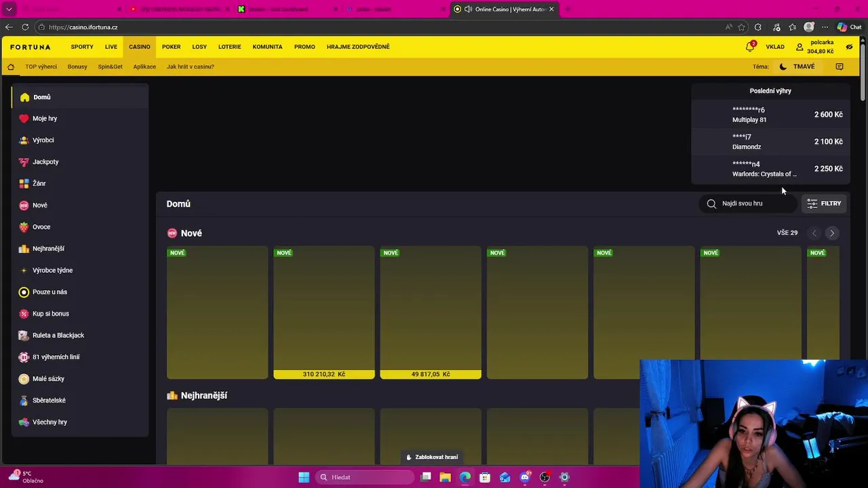The image size is (868, 488).
Task: Open Nejhranější sidebar category
Action: (x=80, y=249)
